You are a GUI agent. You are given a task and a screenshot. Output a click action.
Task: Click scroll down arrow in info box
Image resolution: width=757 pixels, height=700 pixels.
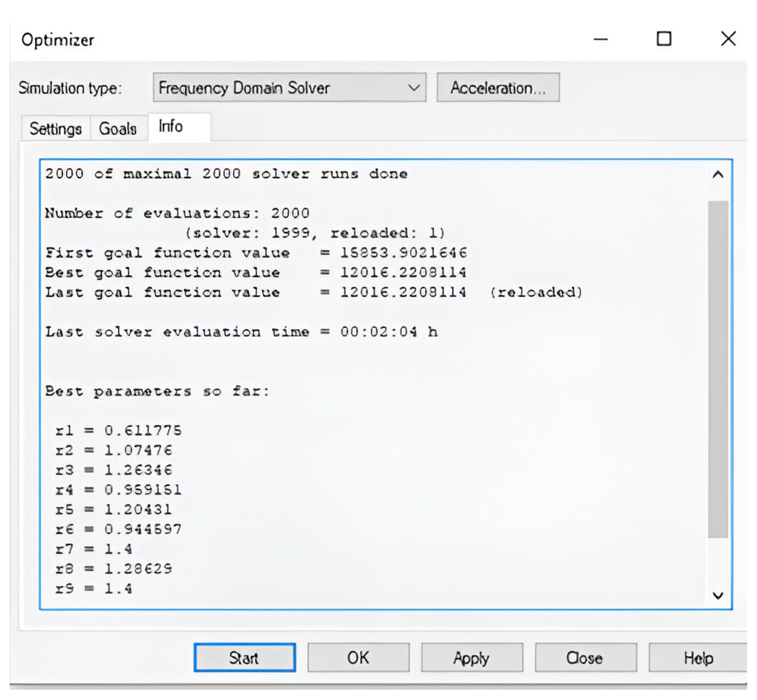(x=718, y=595)
